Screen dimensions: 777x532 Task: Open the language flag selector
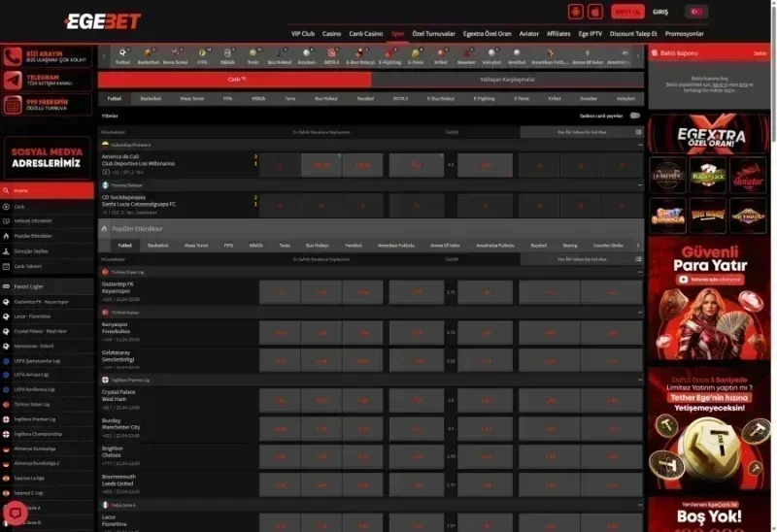[x=696, y=12]
